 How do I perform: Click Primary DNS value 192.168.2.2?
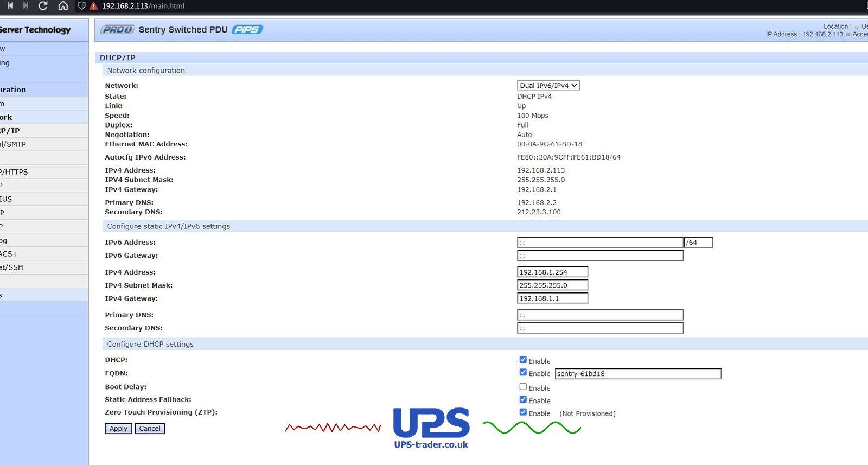(537, 202)
